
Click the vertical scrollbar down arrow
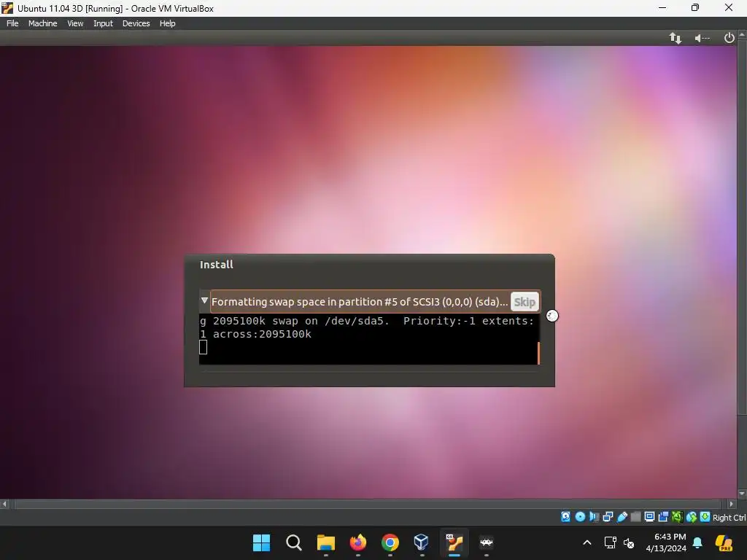(742, 494)
